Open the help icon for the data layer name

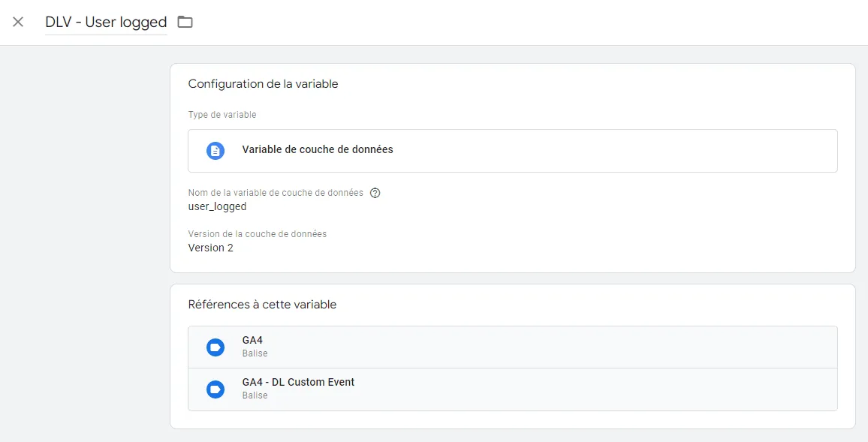pos(375,193)
